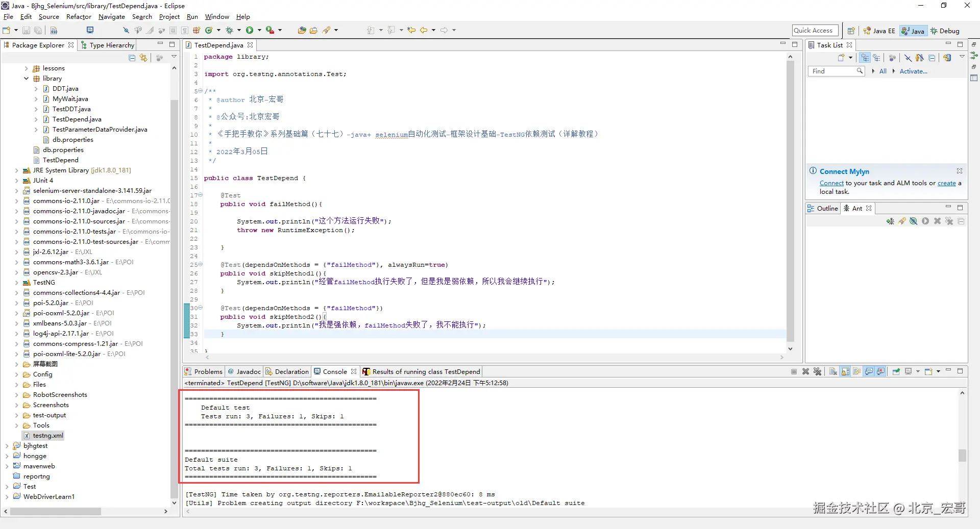This screenshot has height=529, width=980.
Task: Click the Save icon in toolbar
Action: 27,30
